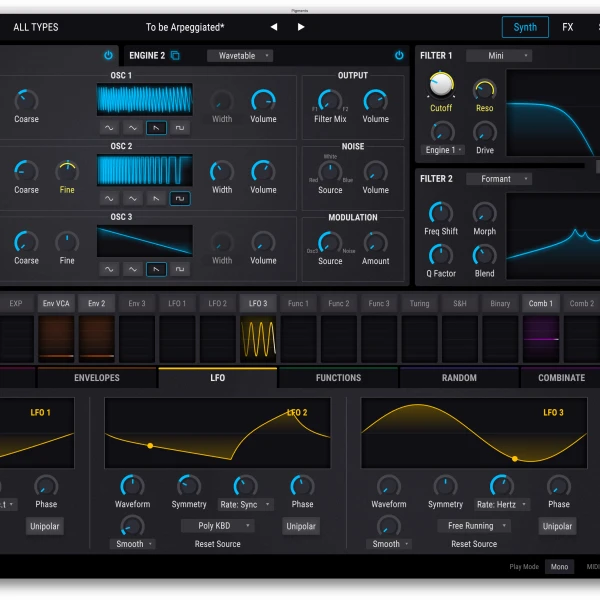This screenshot has height=600, width=600.
Task: Click the OSC 2 Fine tune knob
Action: tap(67, 171)
